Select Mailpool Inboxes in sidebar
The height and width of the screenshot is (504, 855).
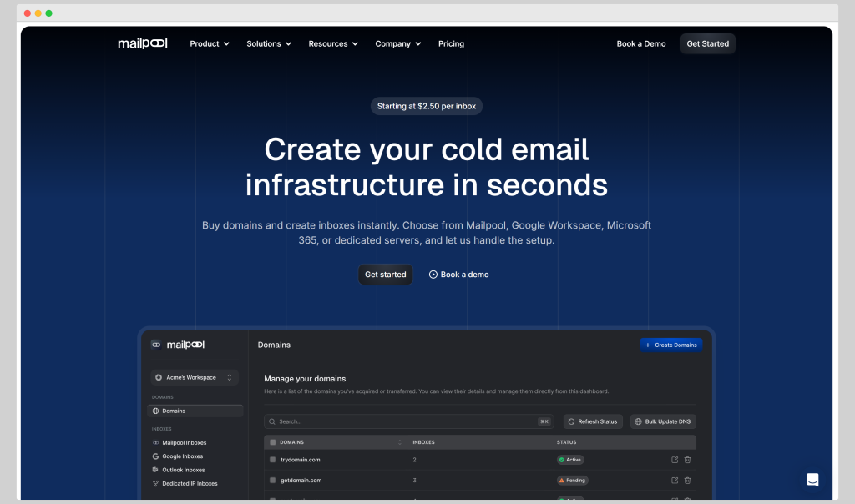[x=185, y=443]
